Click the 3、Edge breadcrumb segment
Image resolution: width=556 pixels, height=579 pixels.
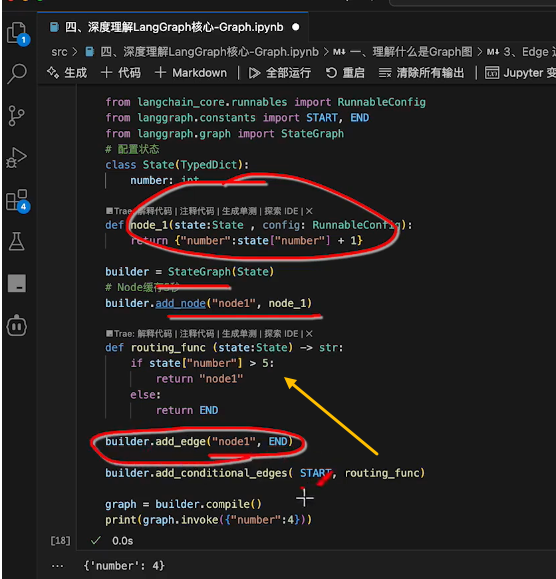pyautogui.click(x=521, y=52)
